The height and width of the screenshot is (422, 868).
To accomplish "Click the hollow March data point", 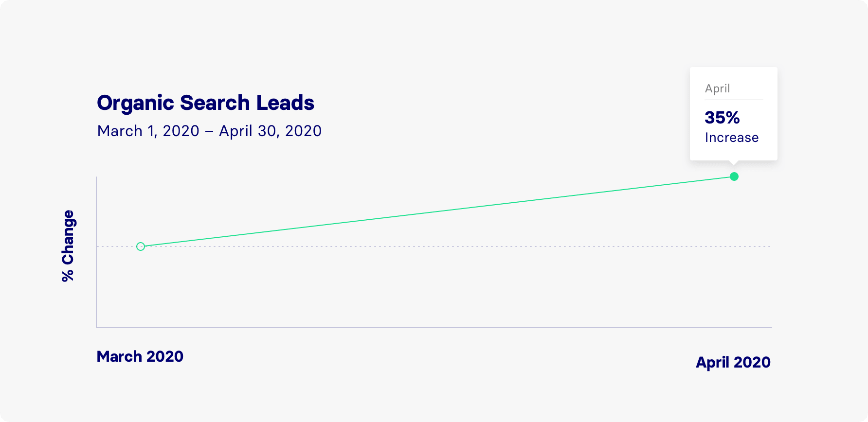I will tap(141, 246).
